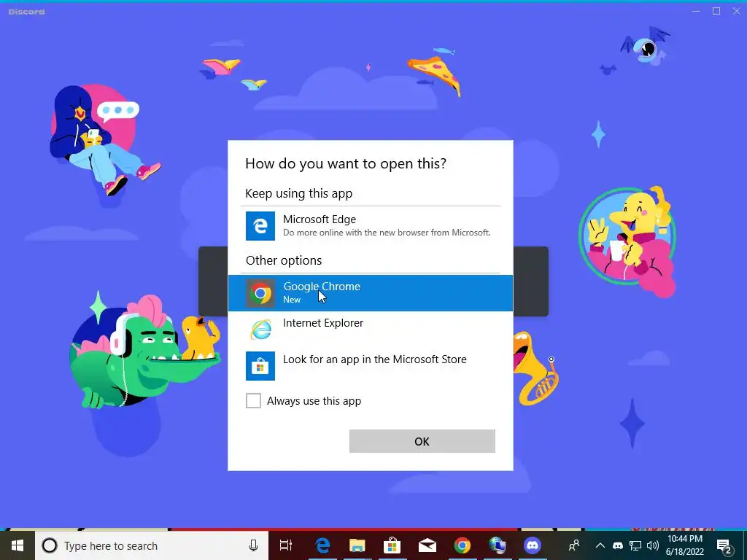The width and height of the screenshot is (747, 560).
Task: Open File Explorer from the taskbar
Action: click(x=357, y=545)
